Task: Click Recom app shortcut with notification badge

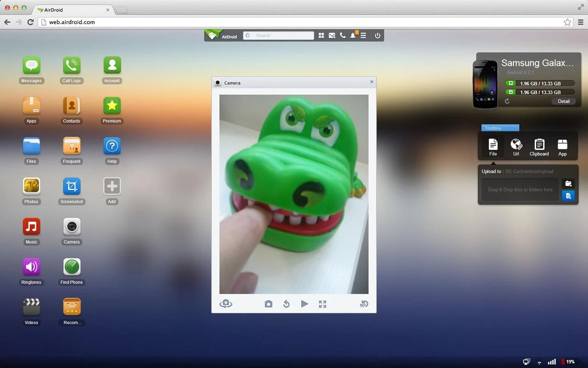Action: tap(72, 305)
